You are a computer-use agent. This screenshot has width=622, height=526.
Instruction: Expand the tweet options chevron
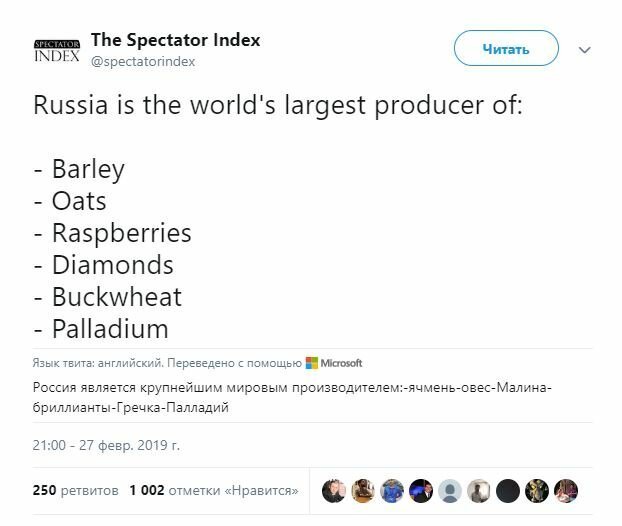585,49
